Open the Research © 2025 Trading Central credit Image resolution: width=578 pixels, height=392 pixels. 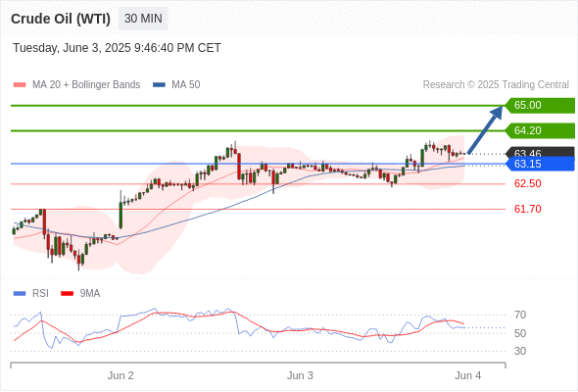pyautogui.click(x=496, y=85)
